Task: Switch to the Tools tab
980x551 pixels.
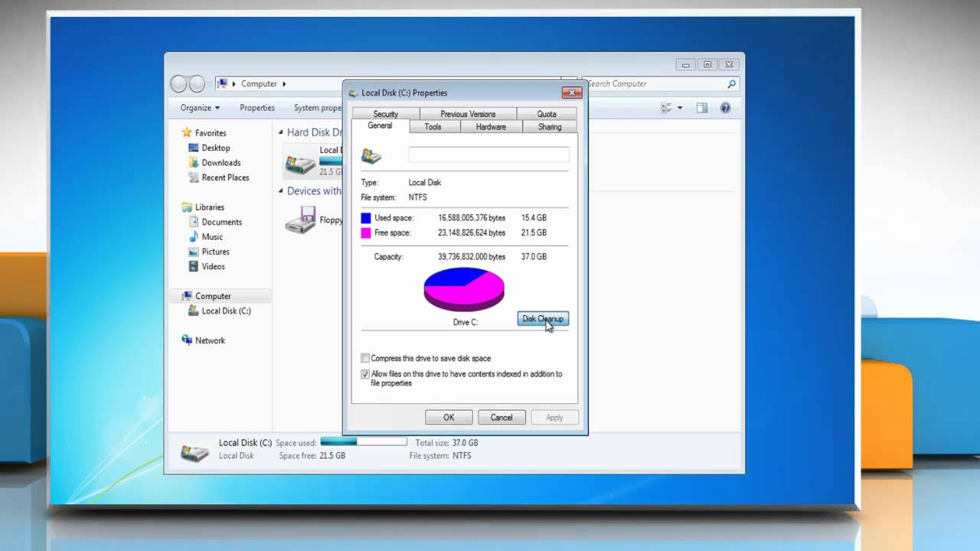Action: click(x=433, y=127)
